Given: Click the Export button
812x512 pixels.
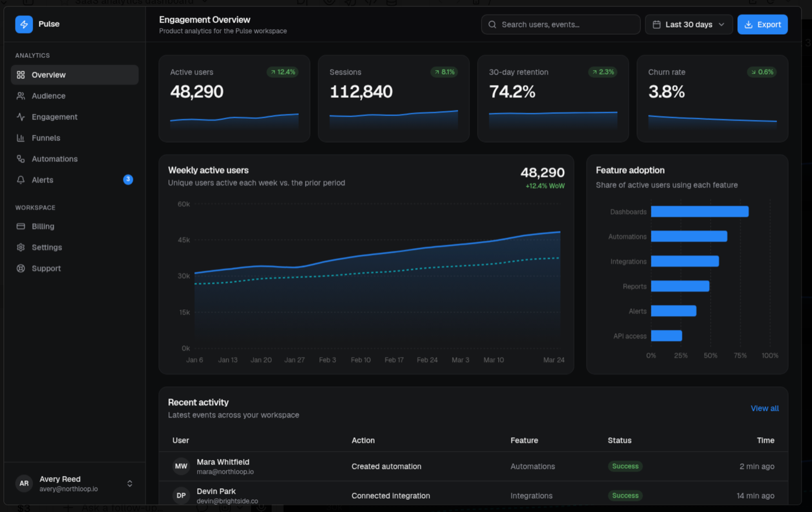Looking at the screenshot, I should [763, 24].
